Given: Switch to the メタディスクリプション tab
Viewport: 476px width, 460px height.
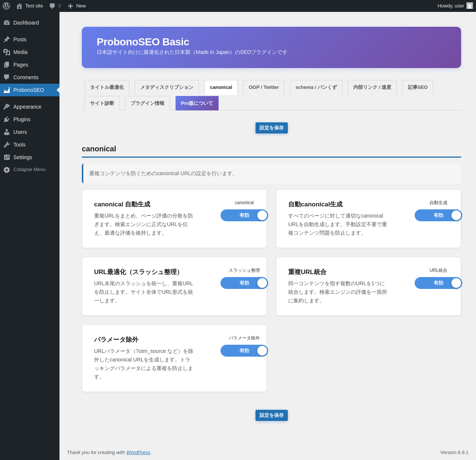Looking at the screenshot, I should tap(167, 87).
